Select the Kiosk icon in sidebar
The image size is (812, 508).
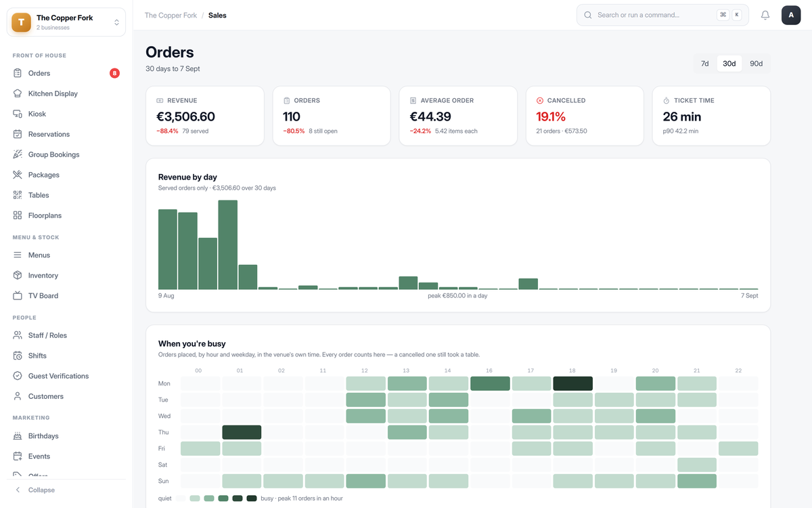[x=18, y=114]
